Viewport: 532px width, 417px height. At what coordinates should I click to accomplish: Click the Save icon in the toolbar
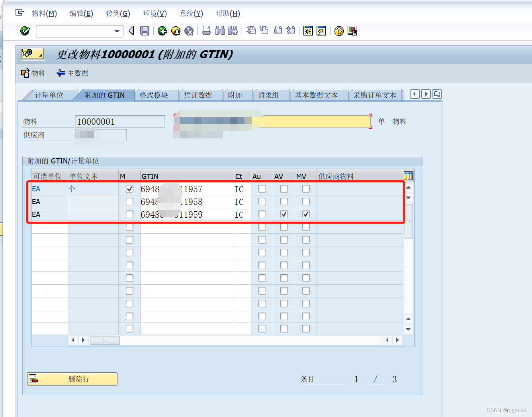click(145, 31)
